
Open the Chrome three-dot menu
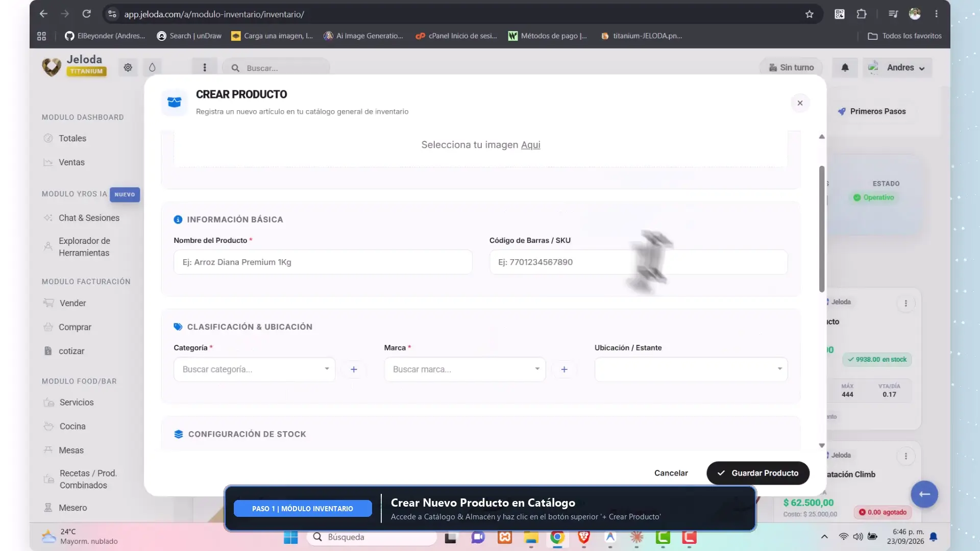[x=937, y=14]
